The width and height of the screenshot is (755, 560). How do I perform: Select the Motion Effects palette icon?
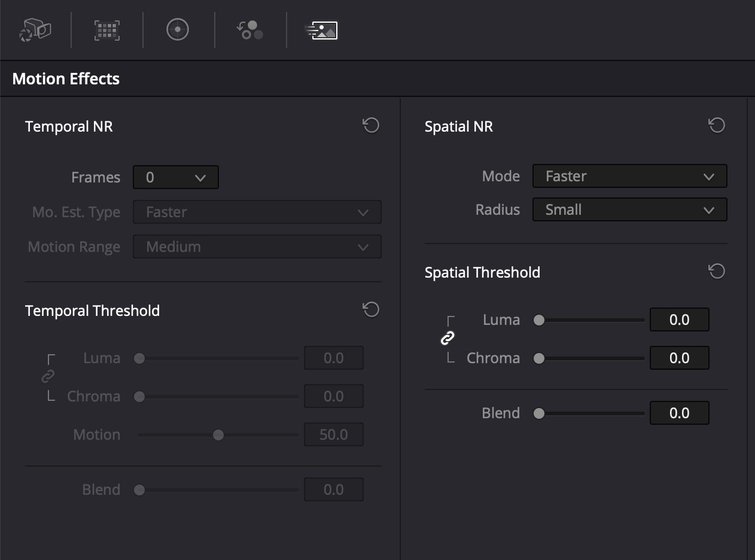point(322,30)
